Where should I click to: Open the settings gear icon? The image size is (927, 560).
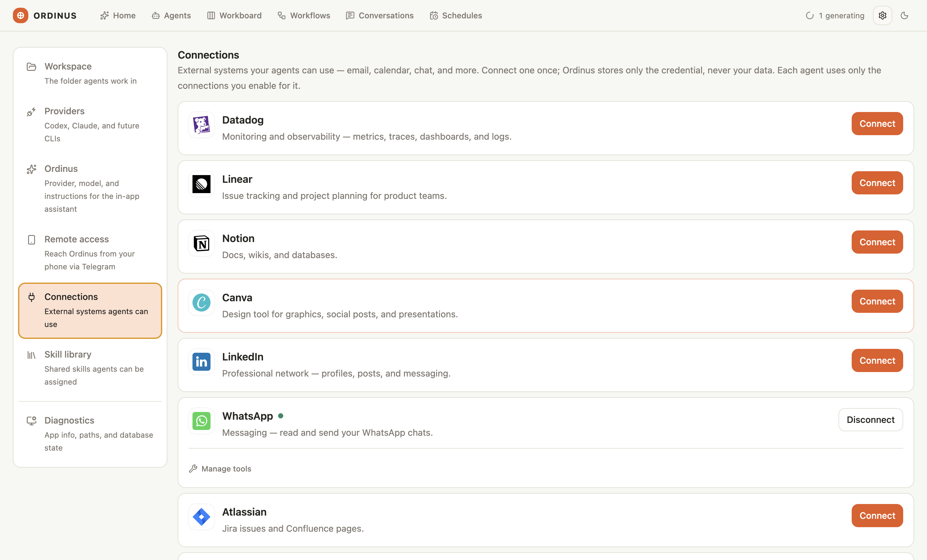882,15
